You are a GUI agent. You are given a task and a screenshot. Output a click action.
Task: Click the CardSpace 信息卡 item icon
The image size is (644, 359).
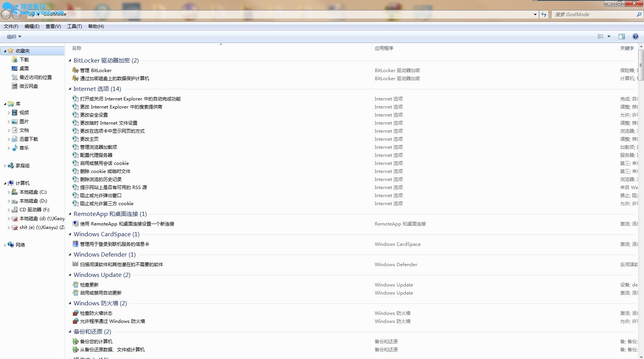76,244
